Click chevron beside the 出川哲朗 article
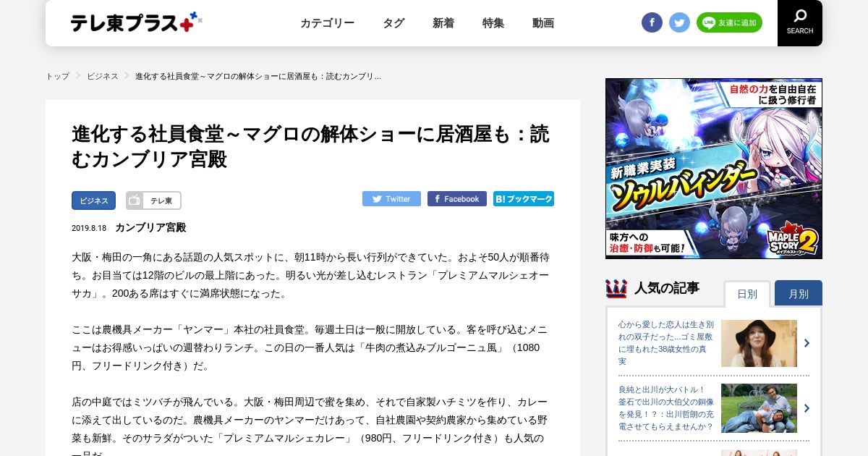Screen dimensions: 868x456 coord(807,408)
